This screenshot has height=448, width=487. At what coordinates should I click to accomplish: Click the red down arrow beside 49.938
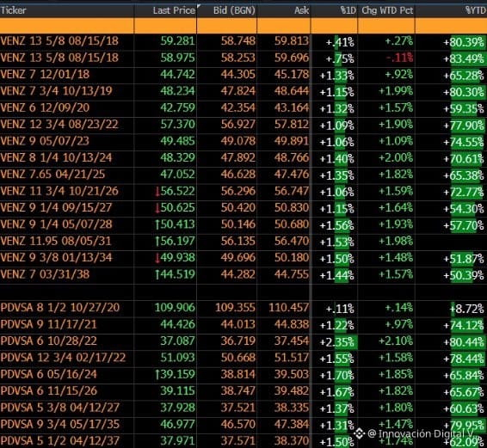point(157,258)
